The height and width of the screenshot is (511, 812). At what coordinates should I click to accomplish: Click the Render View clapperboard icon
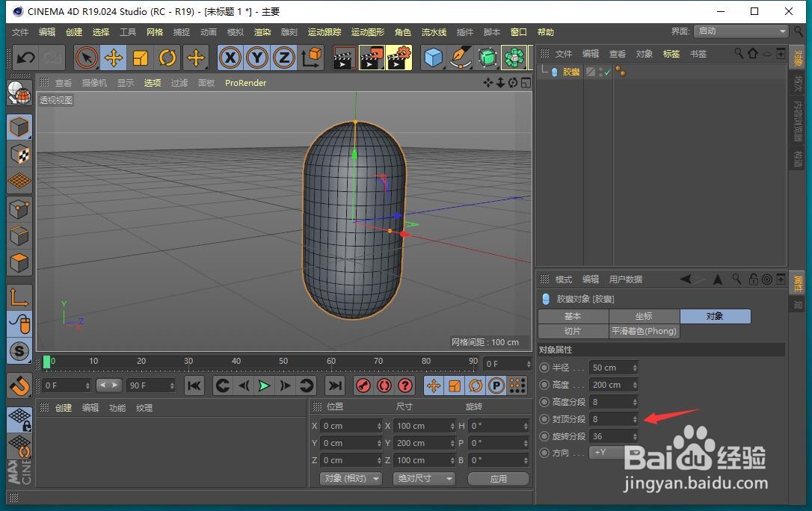pos(345,58)
